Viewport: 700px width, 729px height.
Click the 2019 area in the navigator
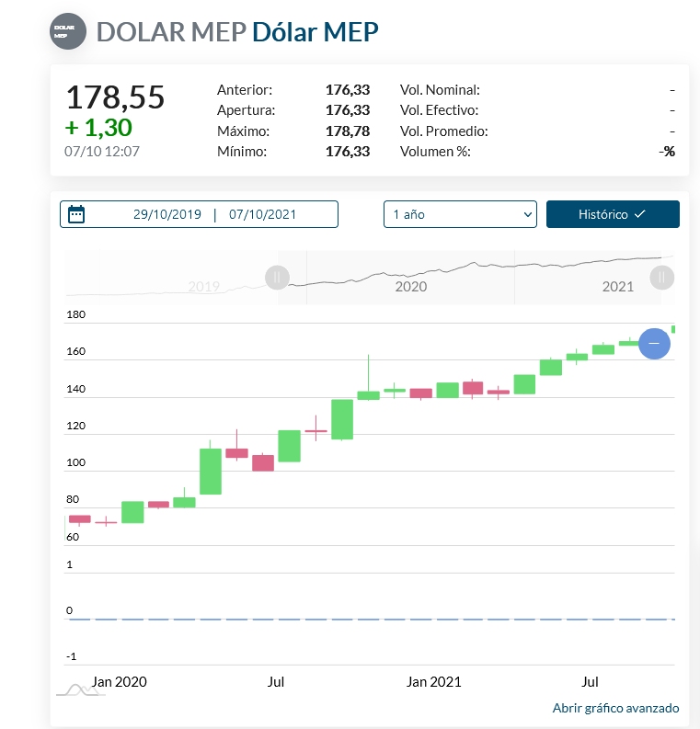(204, 286)
